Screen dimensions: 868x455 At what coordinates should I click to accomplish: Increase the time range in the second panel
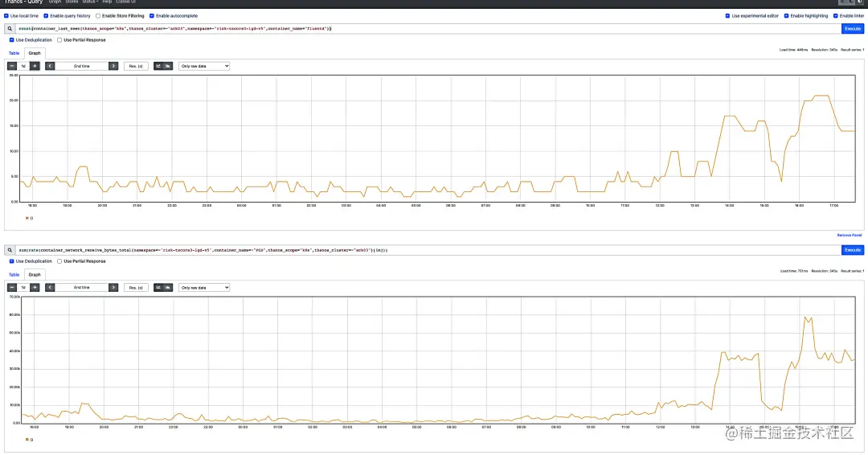pos(35,287)
